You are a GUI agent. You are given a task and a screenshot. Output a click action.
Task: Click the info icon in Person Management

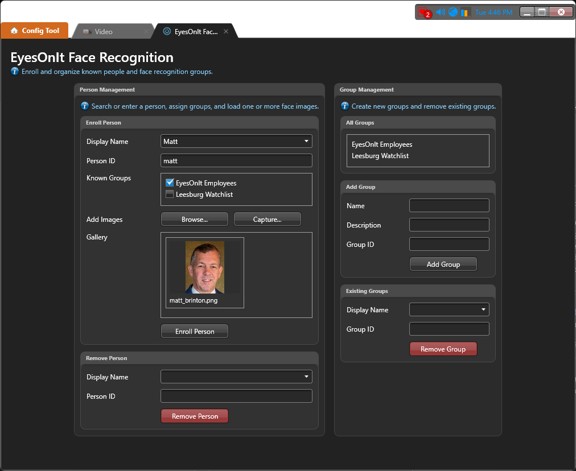pyautogui.click(x=84, y=106)
